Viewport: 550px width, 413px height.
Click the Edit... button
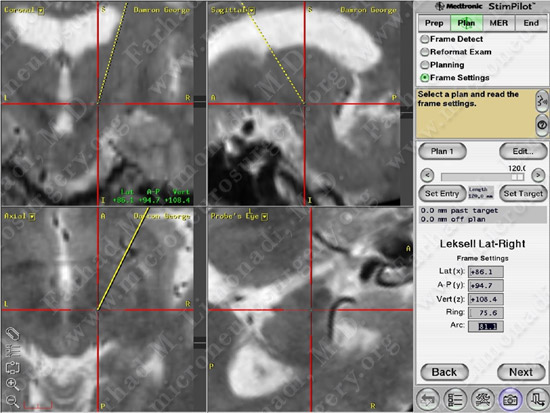tap(523, 151)
